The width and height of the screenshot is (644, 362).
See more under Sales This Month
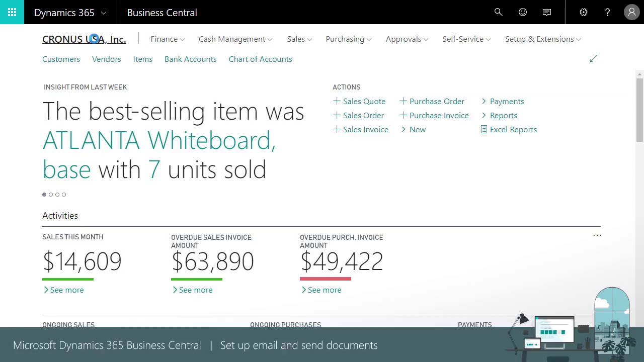coord(63,290)
